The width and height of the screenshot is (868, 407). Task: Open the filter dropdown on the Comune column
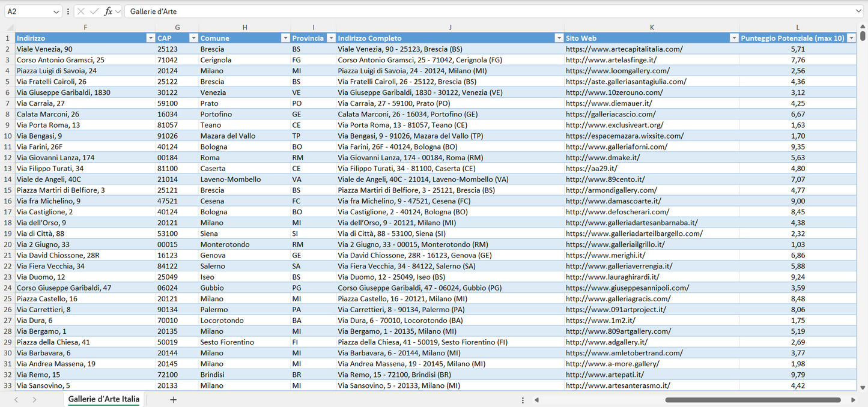(x=285, y=38)
